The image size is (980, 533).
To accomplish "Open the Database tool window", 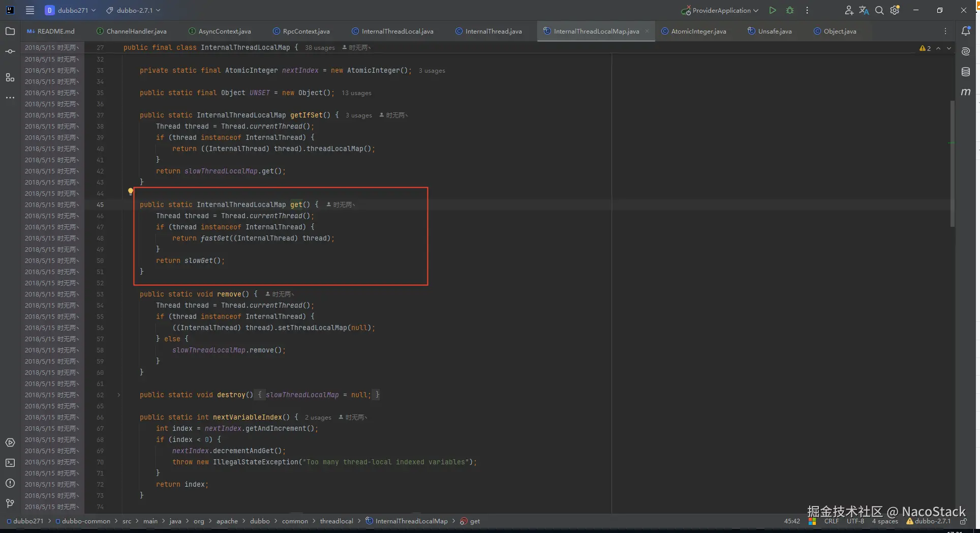I will [x=966, y=72].
